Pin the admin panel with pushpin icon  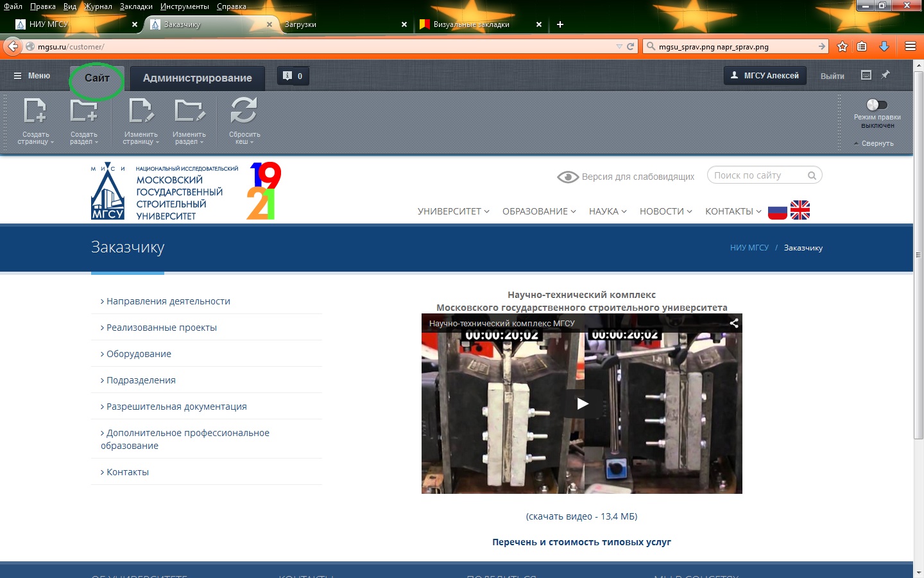886,74
